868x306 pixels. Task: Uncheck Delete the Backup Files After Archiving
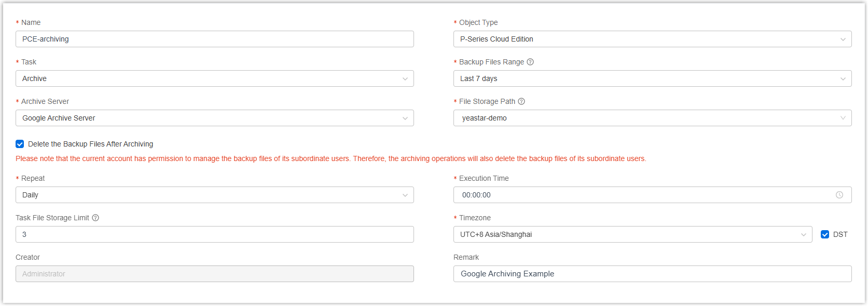pos(20,144)
